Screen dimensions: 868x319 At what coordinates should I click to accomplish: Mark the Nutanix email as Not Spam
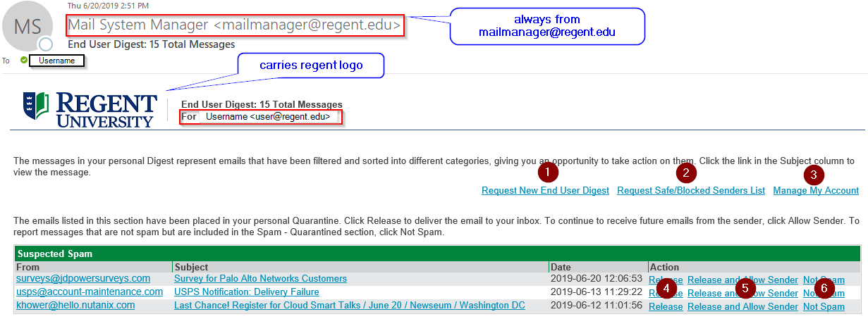pyautogui.click(x=823, y=306)
